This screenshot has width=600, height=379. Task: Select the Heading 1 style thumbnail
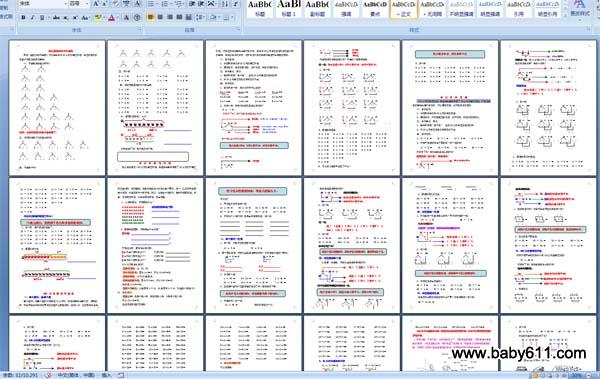[x=289, y=9]
